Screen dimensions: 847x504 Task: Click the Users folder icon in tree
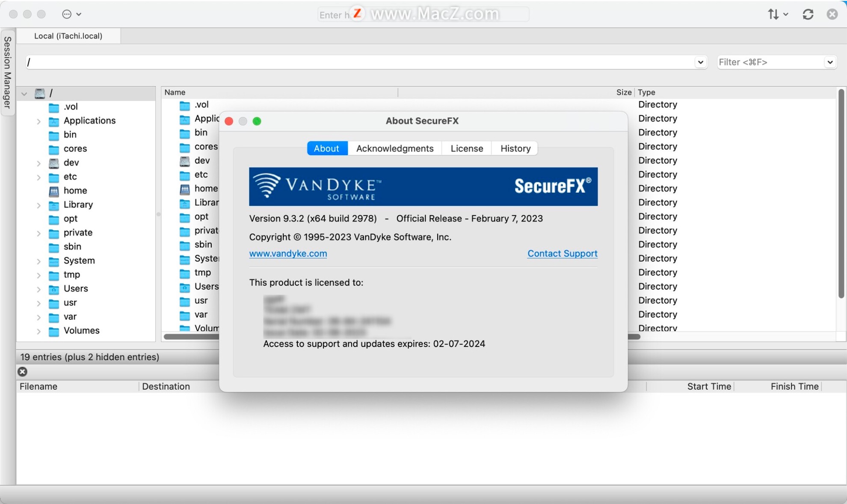point(54,289)
